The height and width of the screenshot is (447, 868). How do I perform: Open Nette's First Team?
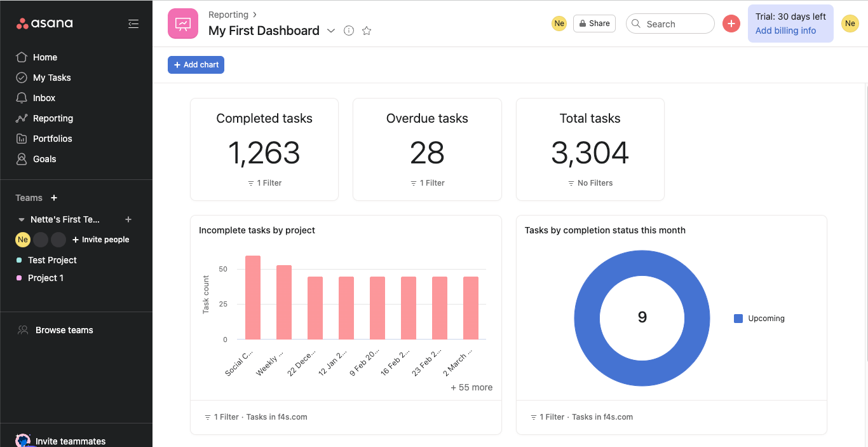(65, 219)
